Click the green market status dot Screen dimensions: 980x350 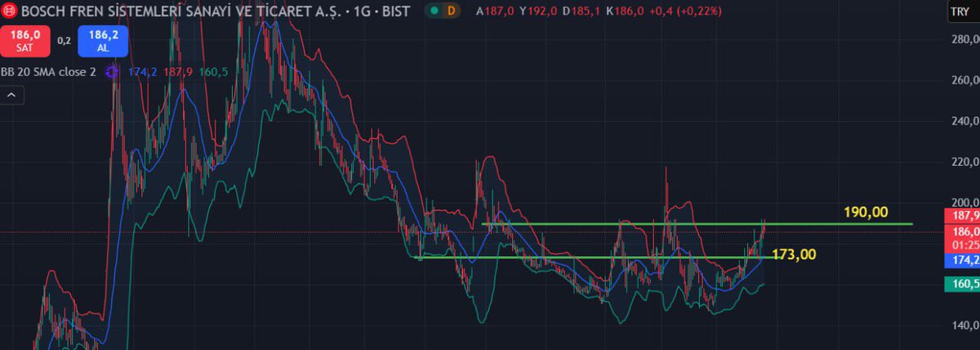[x=433, y=11]
